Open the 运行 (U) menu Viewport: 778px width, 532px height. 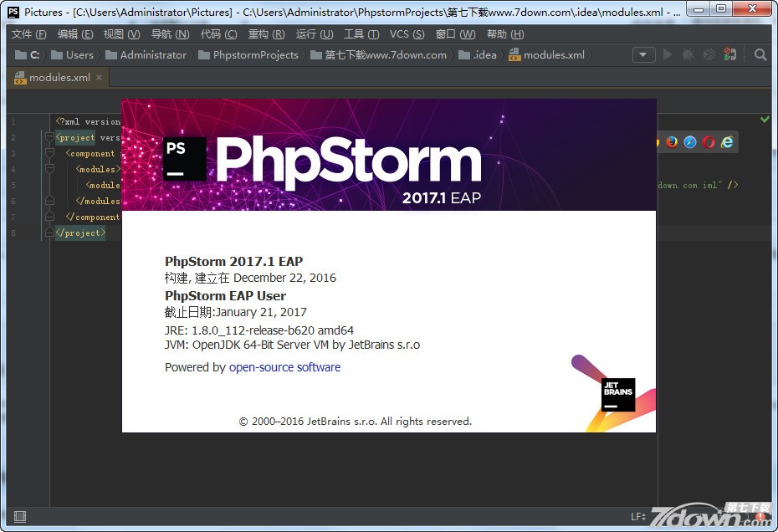(x=315, y=33)
